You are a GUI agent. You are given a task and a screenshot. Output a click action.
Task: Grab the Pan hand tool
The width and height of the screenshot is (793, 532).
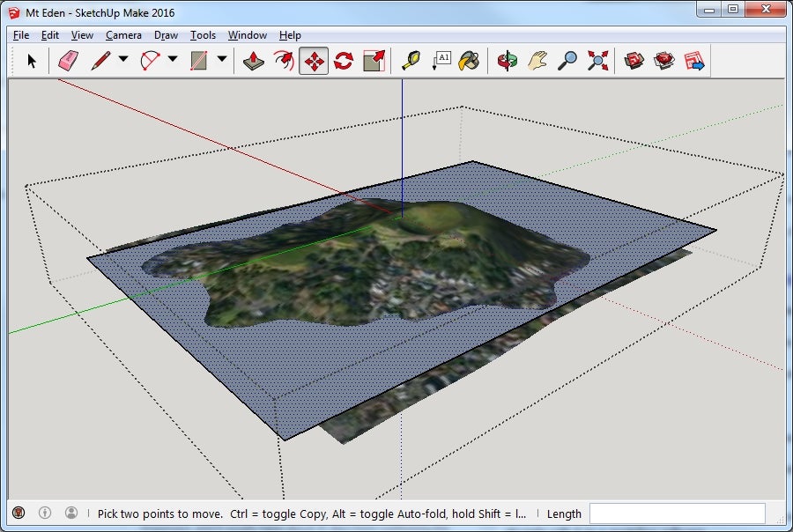pos(537,60)
